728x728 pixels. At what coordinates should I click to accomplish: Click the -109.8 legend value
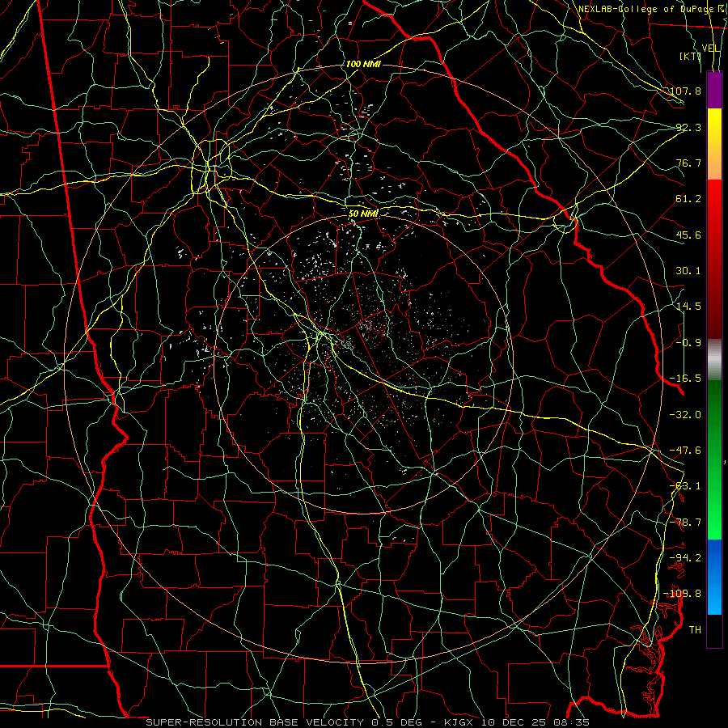(683, 594)
